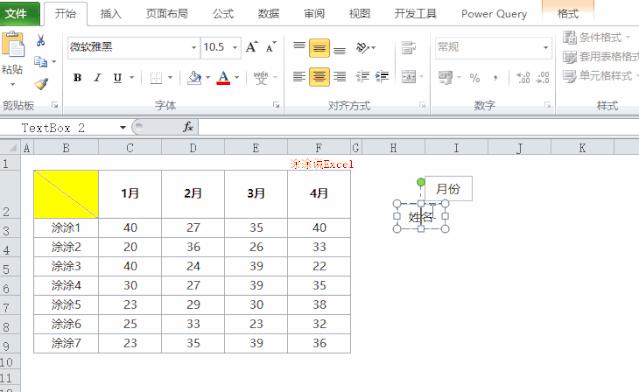This screenshot has height=392, width=639.
Task: Click increase indent icon
Action: click(x=382, y=77)
